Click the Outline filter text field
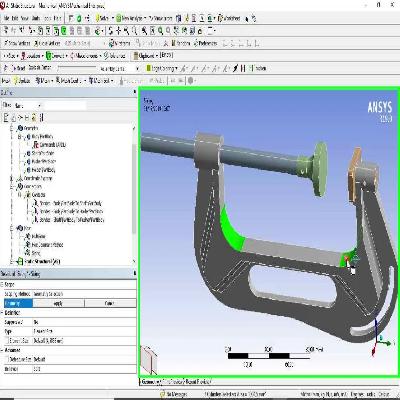 65,106
